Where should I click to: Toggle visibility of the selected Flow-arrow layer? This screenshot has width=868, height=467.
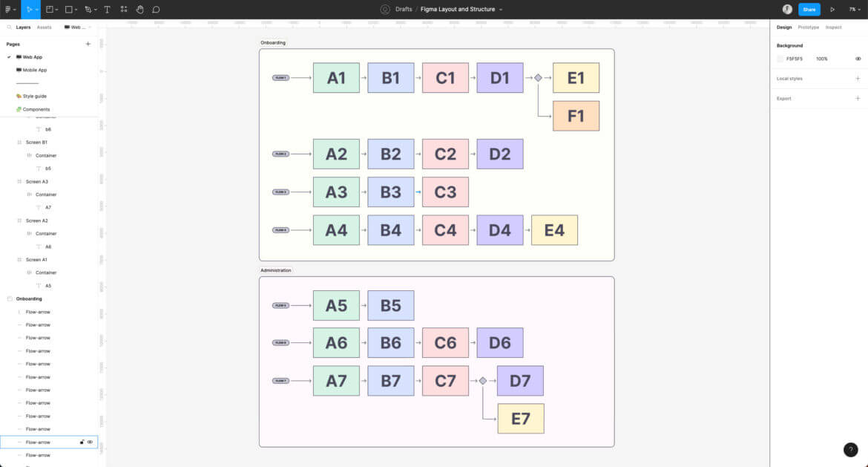pyautogui.click(x=90, y=442)
